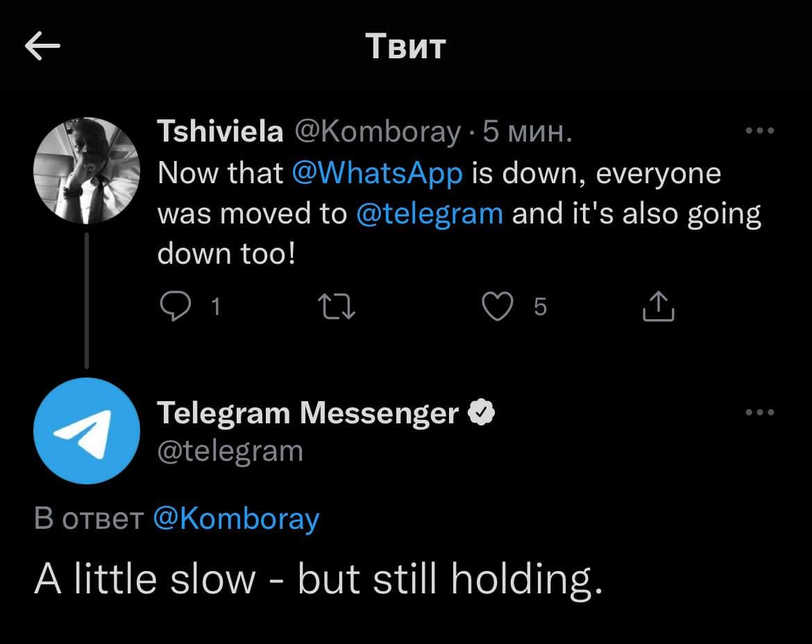Image resolution: width=812 pixels, height=644 pixels.
Task: Share Tshiviela's tweet via share icon
Action: click(658, 306)
